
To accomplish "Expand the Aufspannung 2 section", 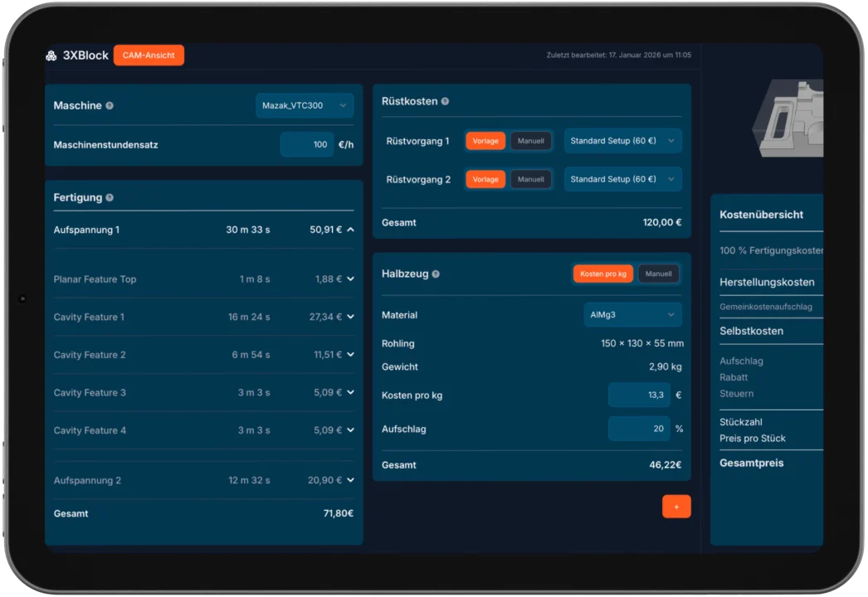I will 350,480.
